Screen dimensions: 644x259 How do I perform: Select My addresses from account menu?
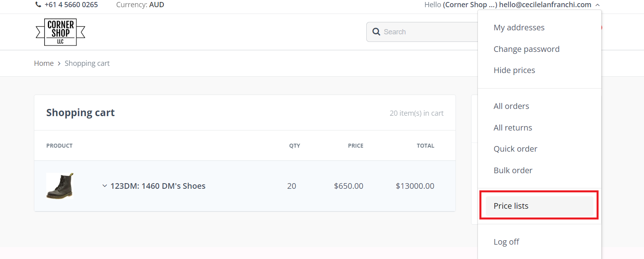(x=519, y=28)
